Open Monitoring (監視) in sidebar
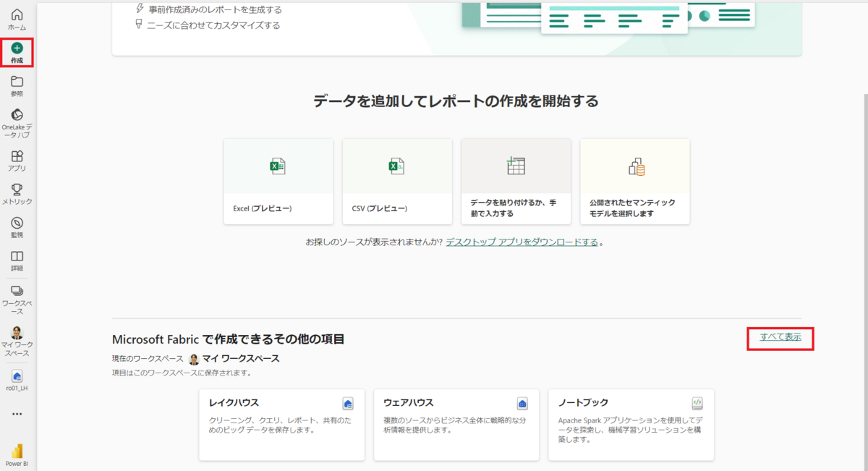 tap(17, 228)
